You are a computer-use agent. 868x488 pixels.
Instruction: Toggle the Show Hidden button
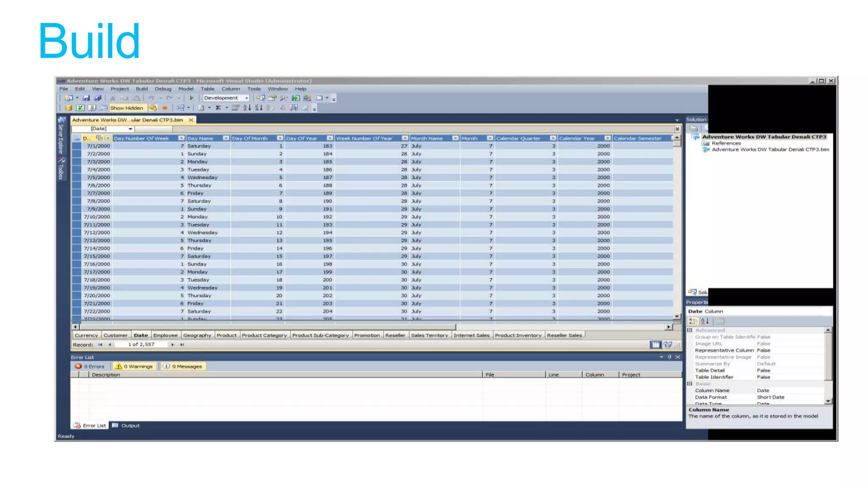126,108
